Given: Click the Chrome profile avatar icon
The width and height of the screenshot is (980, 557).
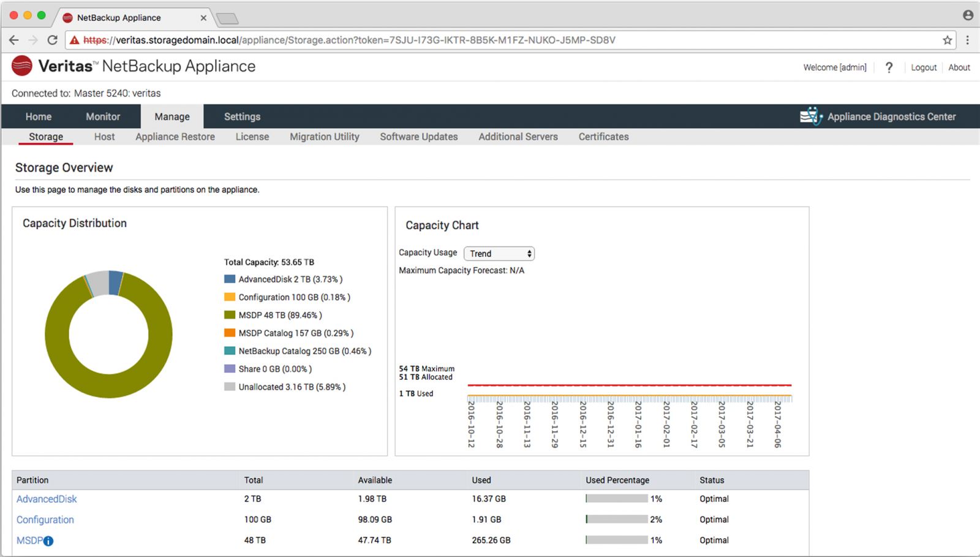Looking at the screenshot, I should coord(968,15).
